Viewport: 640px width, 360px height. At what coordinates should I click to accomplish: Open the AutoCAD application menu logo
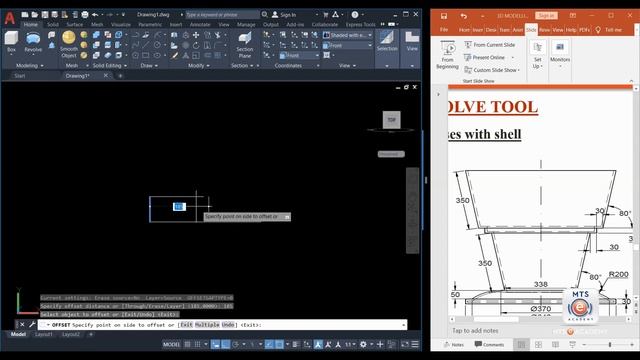point(10,18)
